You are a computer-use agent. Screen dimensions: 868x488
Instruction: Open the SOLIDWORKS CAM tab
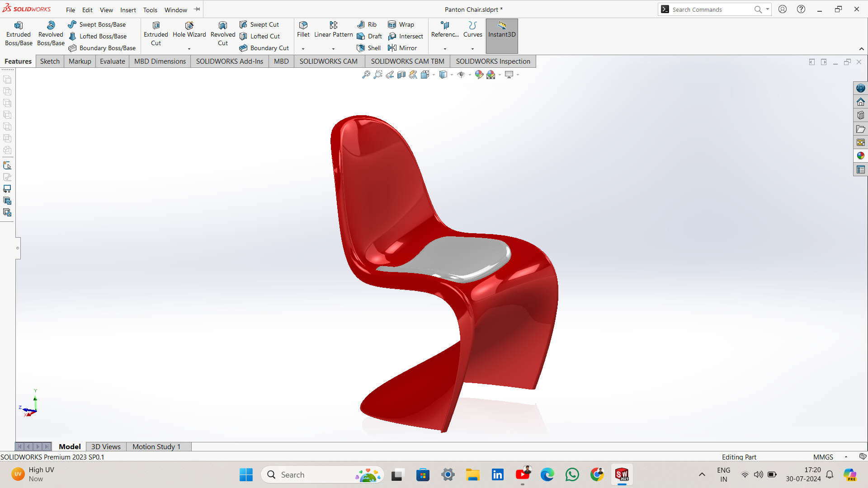(329, 61)
